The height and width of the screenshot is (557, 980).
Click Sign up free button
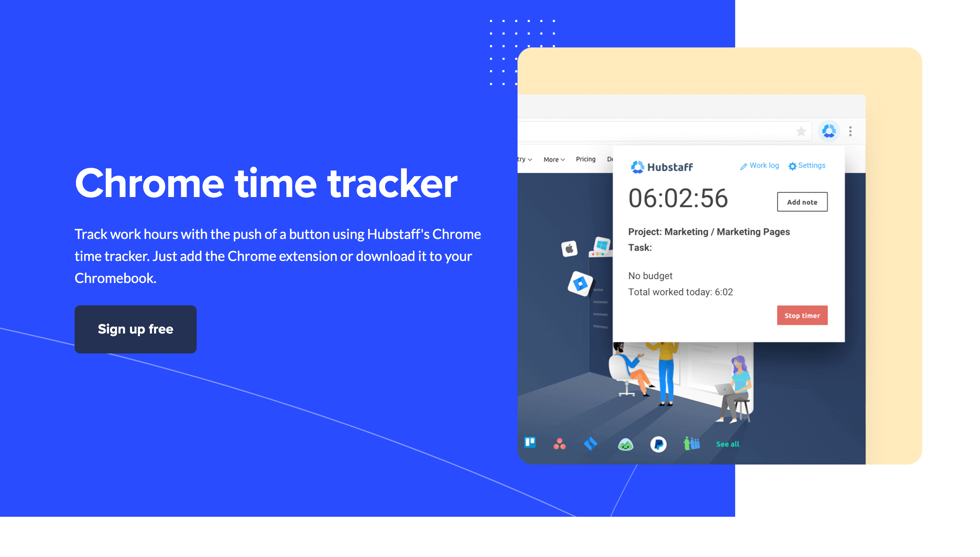point(135,329)
